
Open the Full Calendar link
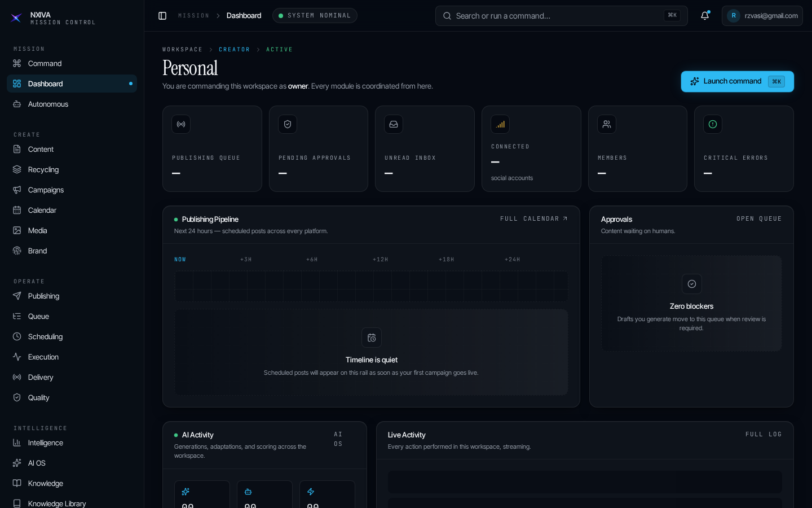tap(533, 218)
